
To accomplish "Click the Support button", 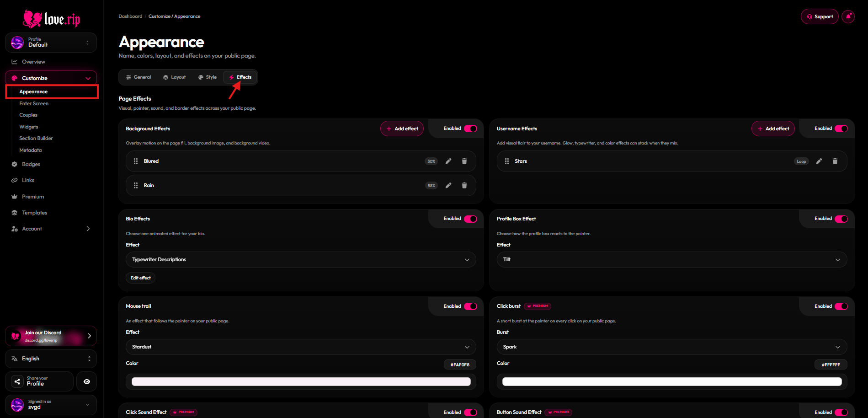I will pyautogui.click(x=820, y=16).
